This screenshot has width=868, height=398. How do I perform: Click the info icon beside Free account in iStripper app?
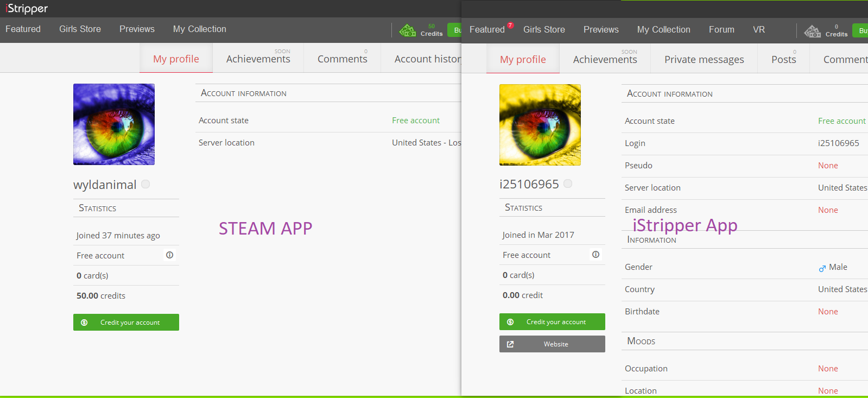tap(595, 255)
